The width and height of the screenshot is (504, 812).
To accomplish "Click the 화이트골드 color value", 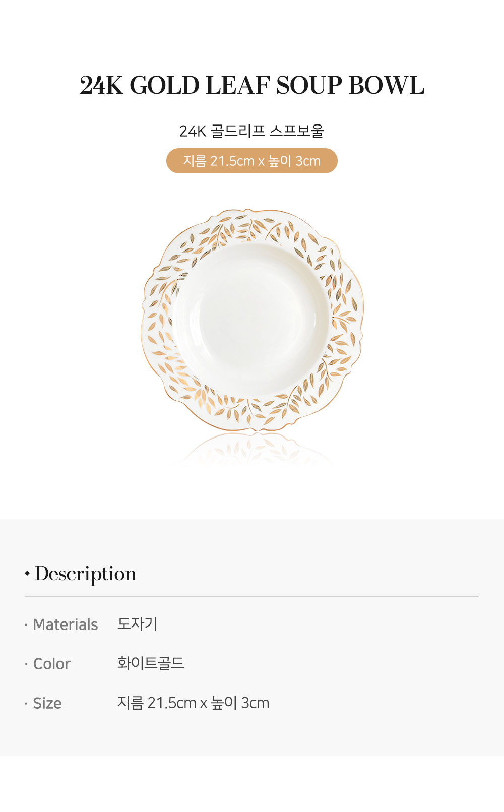I will tap(151, 663).
